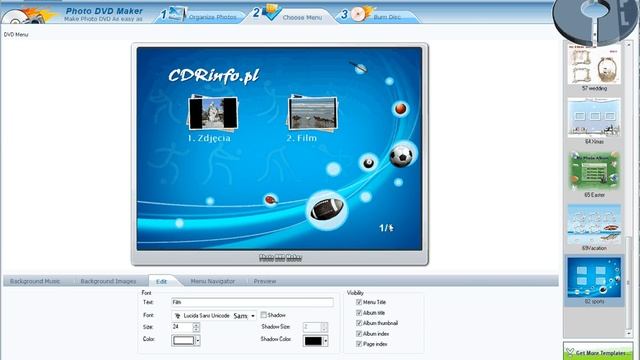The width and height of the screenshot is (640, 360).
Task: Toggle Menu Title visibility checkbox
Action: 359,302
